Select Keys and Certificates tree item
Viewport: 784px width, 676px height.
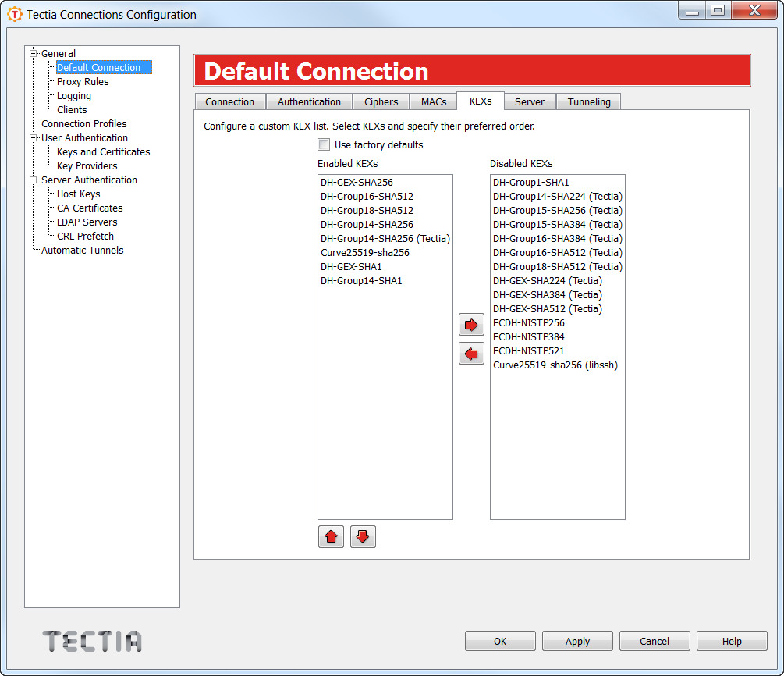104,151
